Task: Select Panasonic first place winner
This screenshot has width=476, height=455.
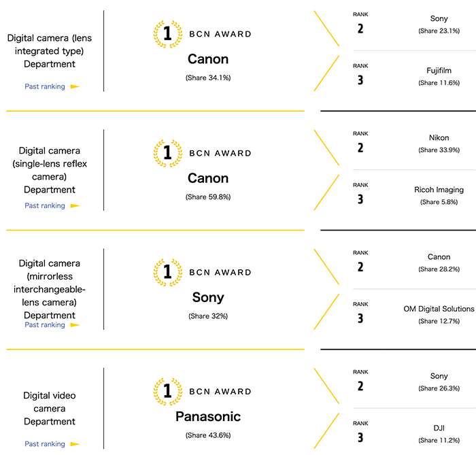Action: tap(208, 416)
